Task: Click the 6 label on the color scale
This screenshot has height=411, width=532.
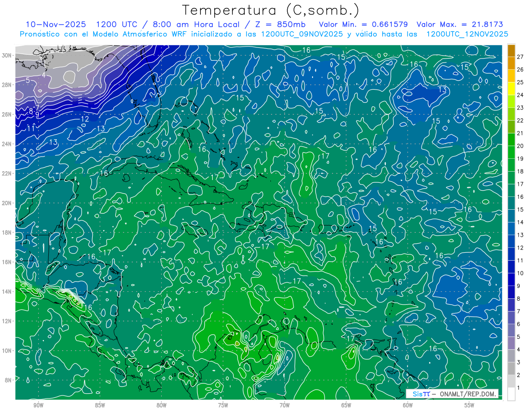Action: pyautogui.click(x=519, y=324)
